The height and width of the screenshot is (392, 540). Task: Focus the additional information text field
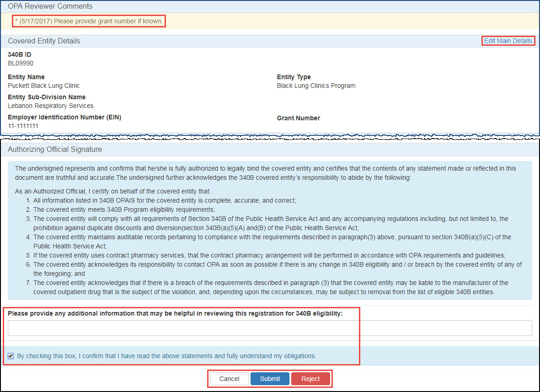[270, 328]
